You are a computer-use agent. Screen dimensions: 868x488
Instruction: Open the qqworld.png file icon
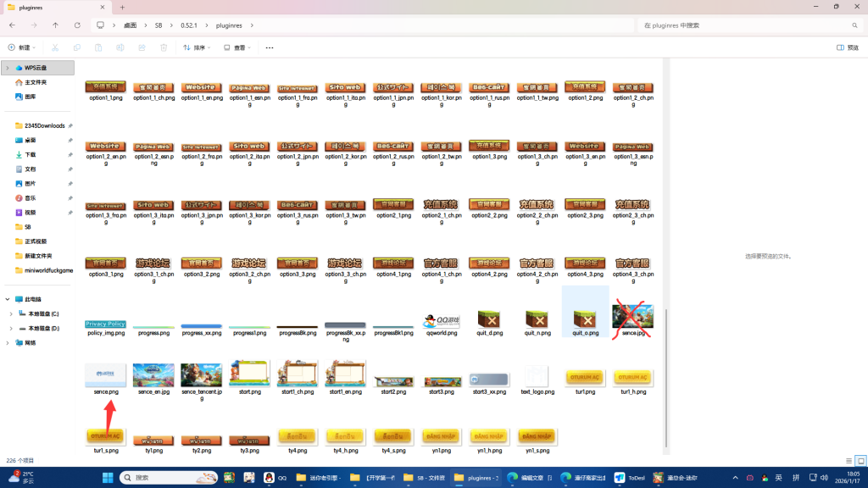(x=441, y=320)
